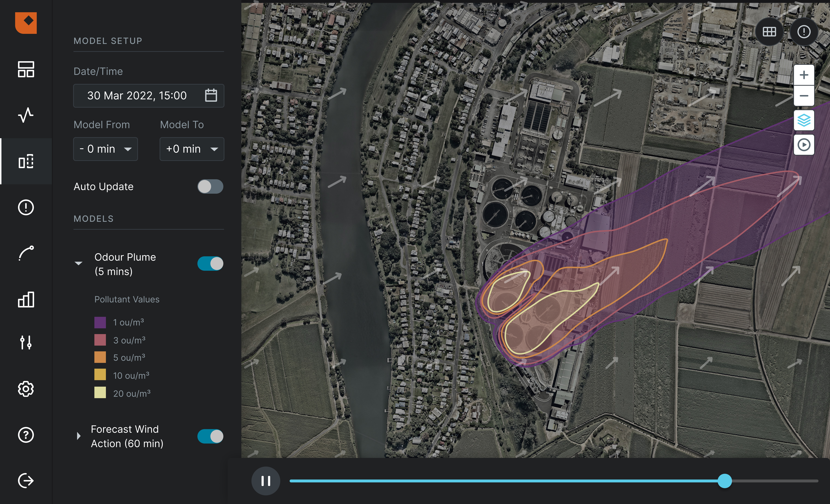Expand the Forecast Wind Action section
This screenshot has width=830, height=504.
click(79, 436)
